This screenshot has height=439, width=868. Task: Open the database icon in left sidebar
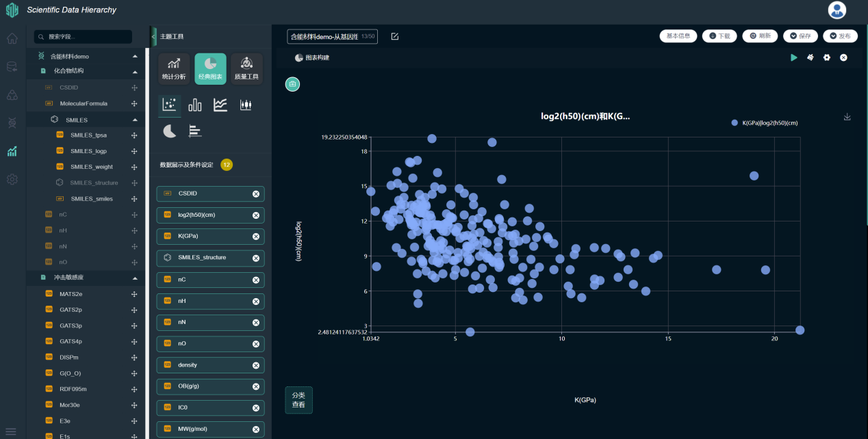(12, 66)
